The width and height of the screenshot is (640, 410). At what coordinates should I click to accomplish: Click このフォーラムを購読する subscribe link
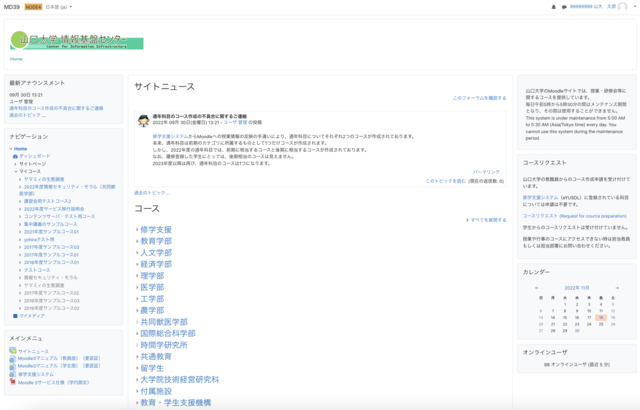479,98
